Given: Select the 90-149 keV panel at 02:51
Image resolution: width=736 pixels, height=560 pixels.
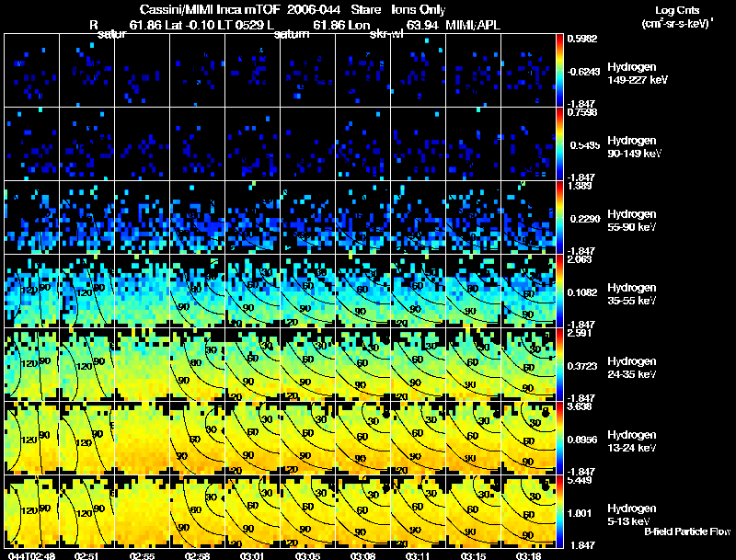Looking at the screenshot, I should click(x=87, y=144).
